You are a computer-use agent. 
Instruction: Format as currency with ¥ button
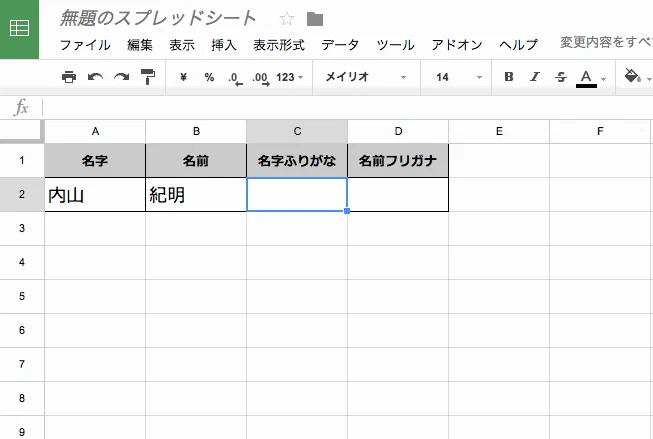tap(183, 77)
